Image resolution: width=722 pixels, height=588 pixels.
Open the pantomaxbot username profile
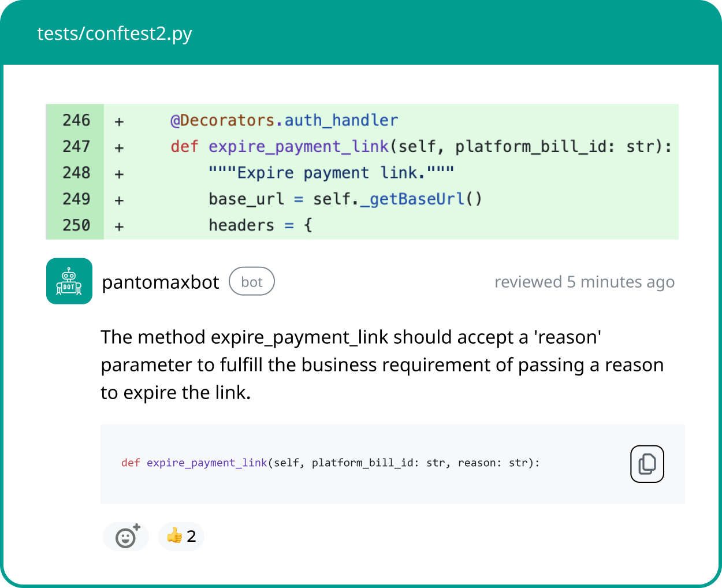click(161, 282)
